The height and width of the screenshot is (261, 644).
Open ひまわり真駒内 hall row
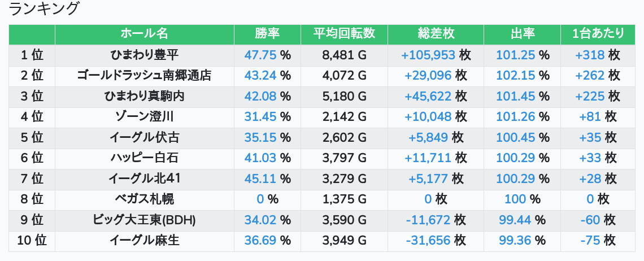144,96
